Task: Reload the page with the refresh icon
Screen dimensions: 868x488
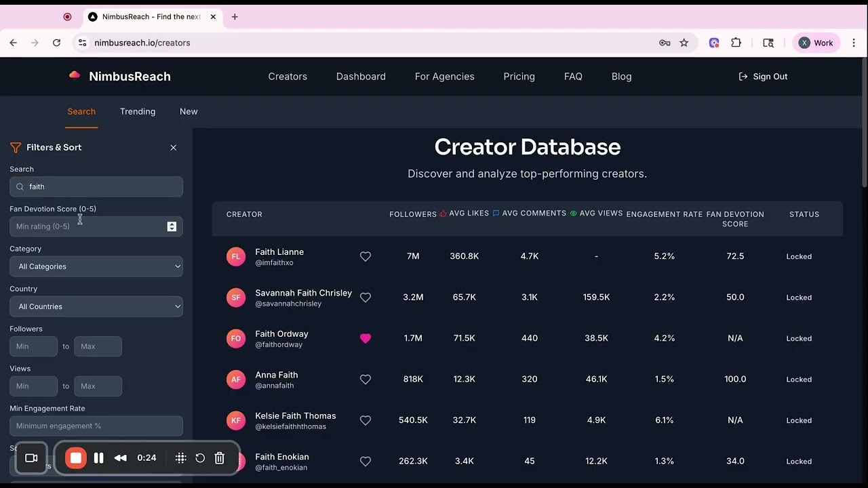Action: click(57, 43)
